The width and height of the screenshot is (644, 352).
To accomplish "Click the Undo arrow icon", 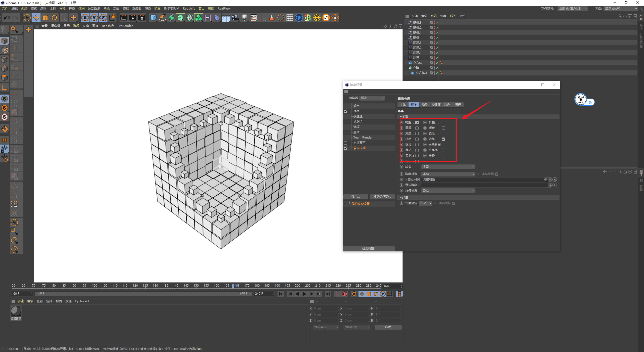I will coord(7,18).
